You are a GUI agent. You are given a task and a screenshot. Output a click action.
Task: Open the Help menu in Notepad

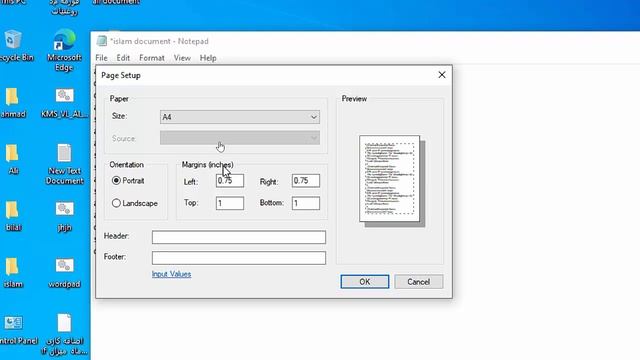[x=208, y=58]
